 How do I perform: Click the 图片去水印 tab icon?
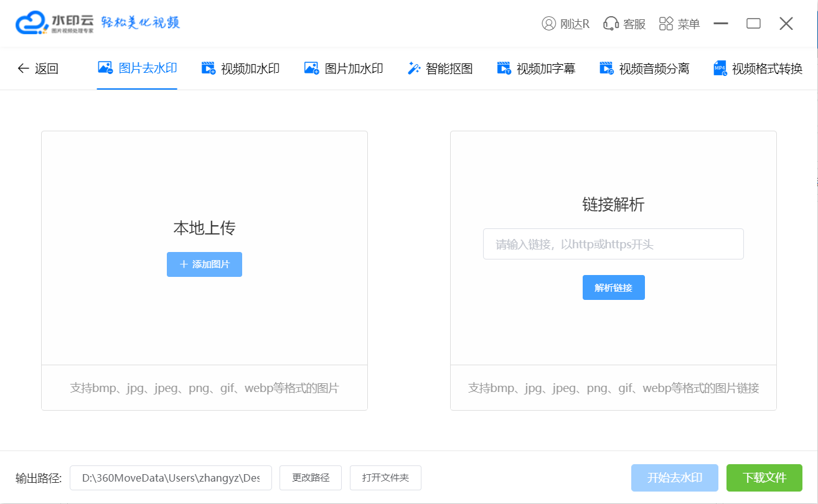point(105,68)
